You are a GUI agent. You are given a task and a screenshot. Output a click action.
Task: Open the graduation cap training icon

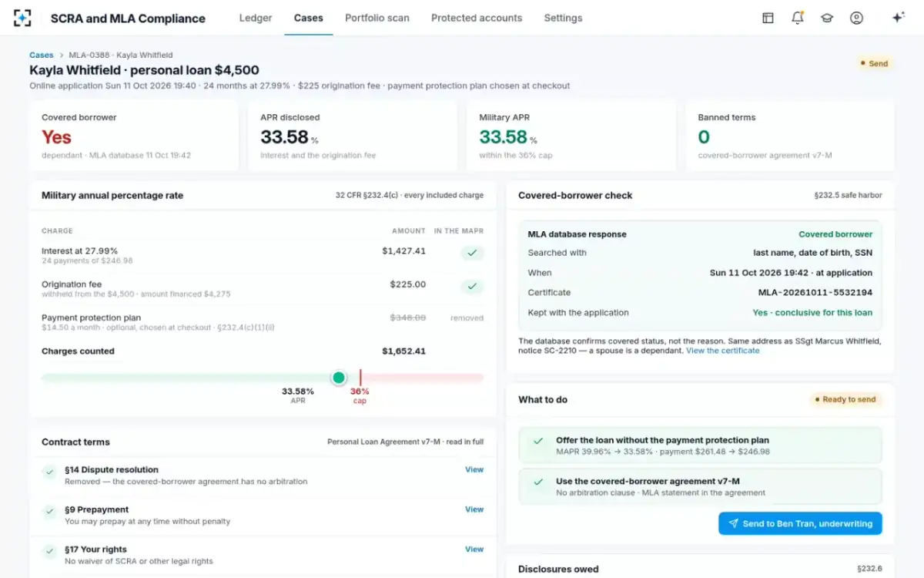click(x=827, y=18)
